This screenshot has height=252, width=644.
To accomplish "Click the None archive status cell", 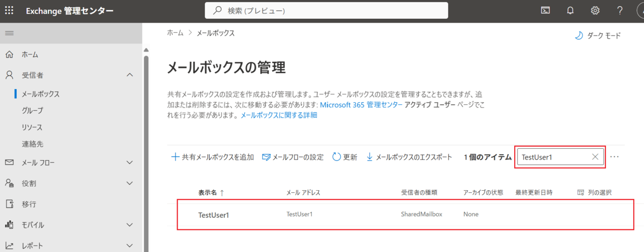I will 471,214.
